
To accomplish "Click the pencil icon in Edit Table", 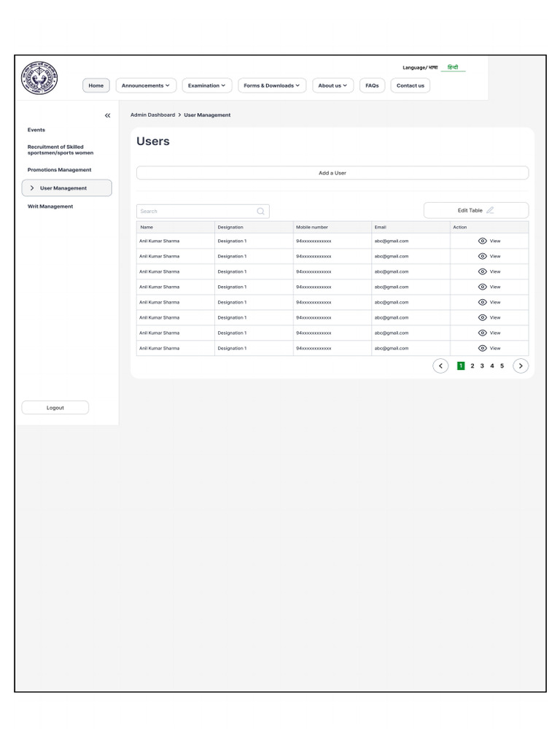I will 490,210.
